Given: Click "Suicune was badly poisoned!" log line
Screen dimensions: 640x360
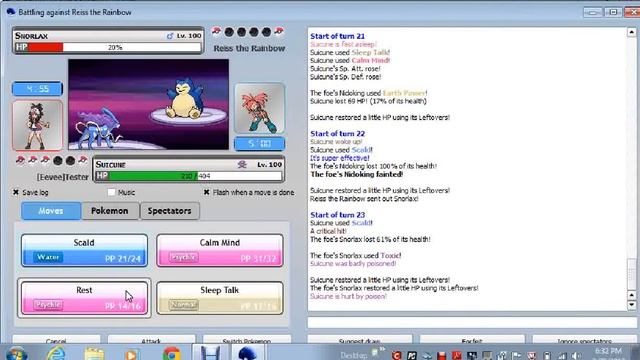Looking at the screenshot, I should pos(353,264).
